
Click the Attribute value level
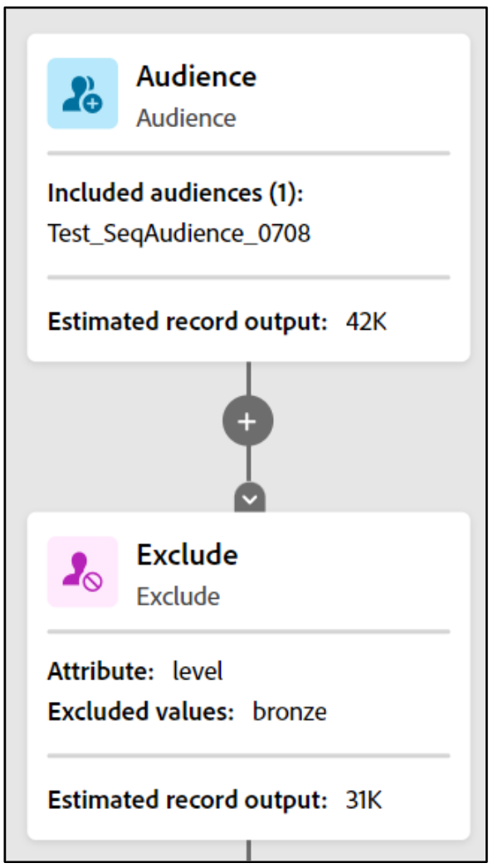[x=198, y=671]
